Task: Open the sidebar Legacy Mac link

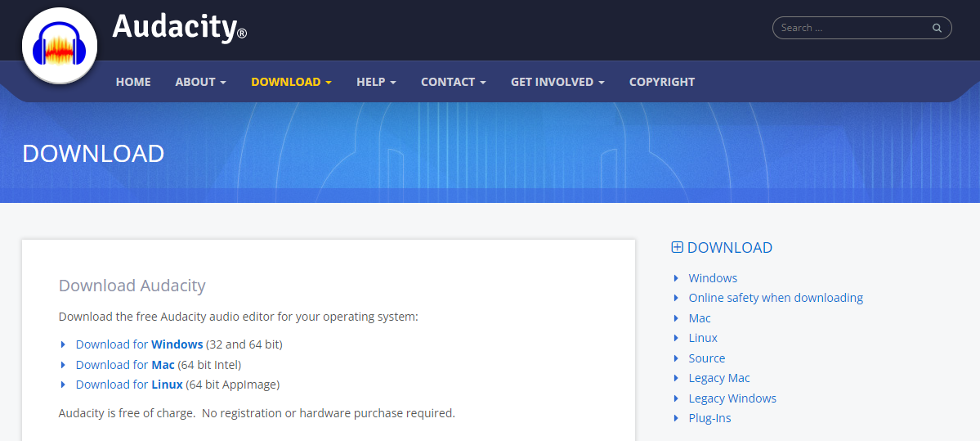Action: click(718, 378)
